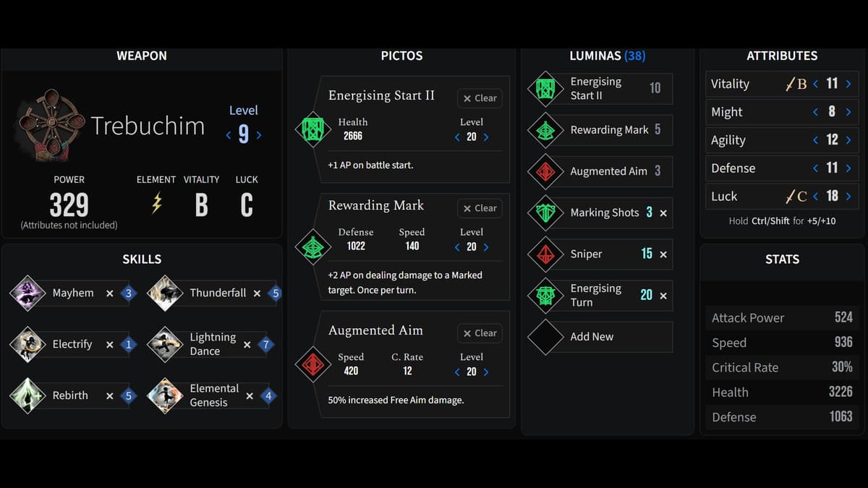
Task: Click the green Rewarding Mark picto icon
Action: 312,247
